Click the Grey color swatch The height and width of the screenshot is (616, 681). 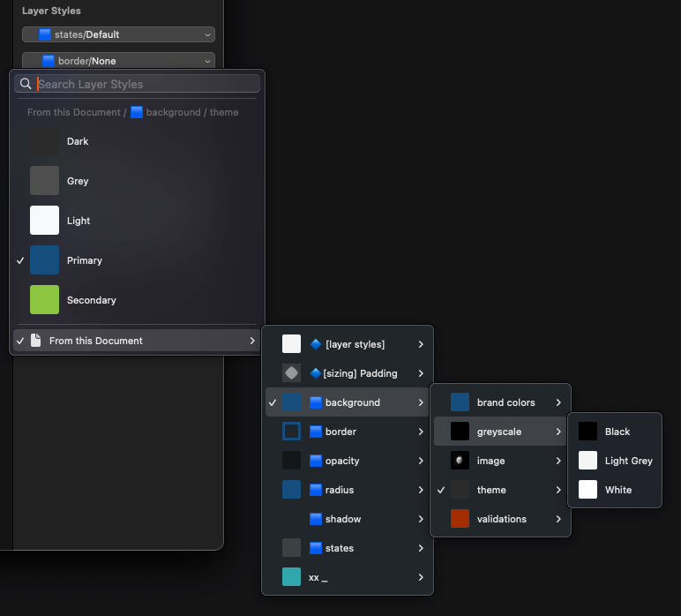coord(44,180)
